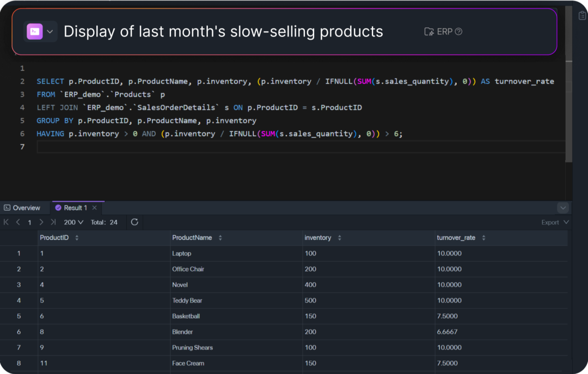The image size is (588, 374).
Task: Expand the dropdown next to console icon
Action: (x=50, y=32)
